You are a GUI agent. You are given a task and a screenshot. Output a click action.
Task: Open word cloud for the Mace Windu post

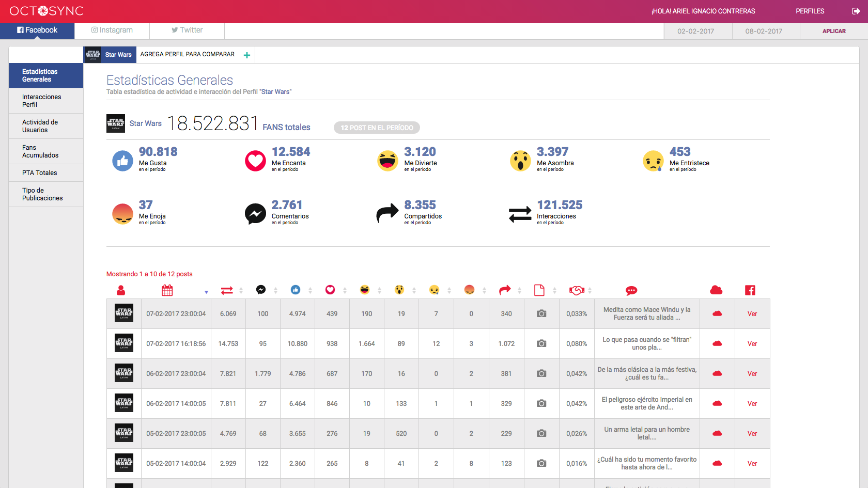(x=717, y=313)
